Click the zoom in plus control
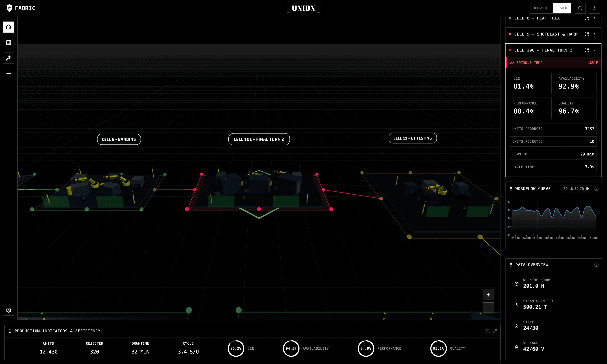Viewport: 607px width, 364px height. click(488, 295)
